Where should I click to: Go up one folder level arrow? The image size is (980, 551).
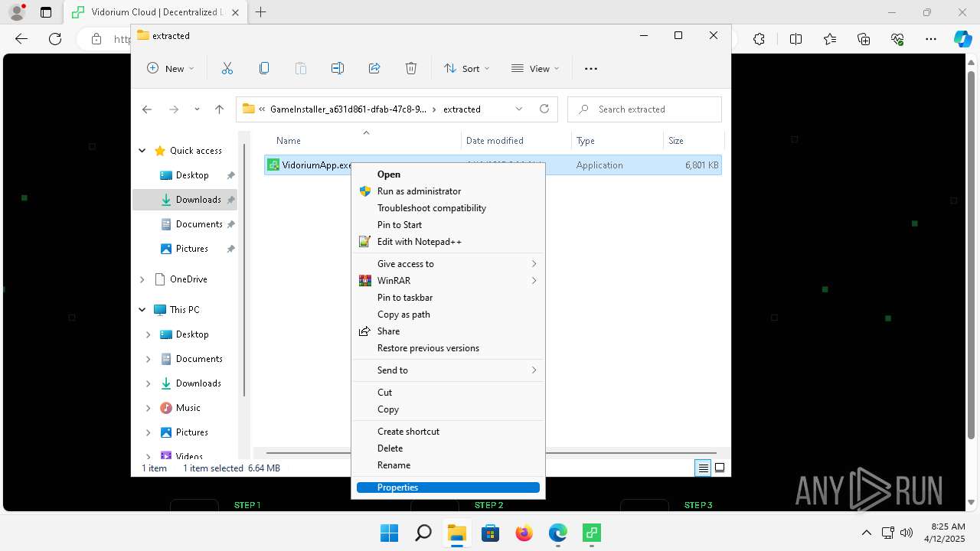[x=219, y=109]
